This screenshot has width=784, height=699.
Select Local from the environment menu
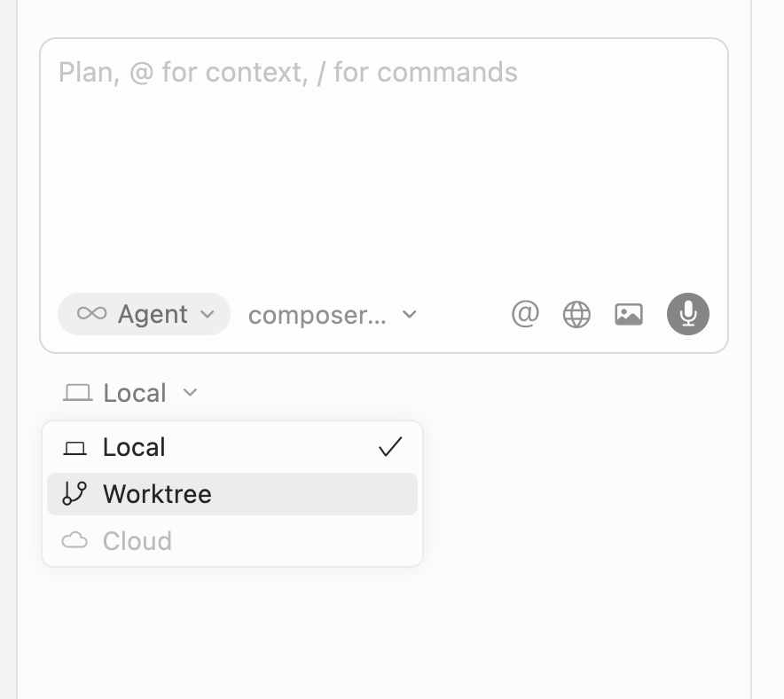134,447
